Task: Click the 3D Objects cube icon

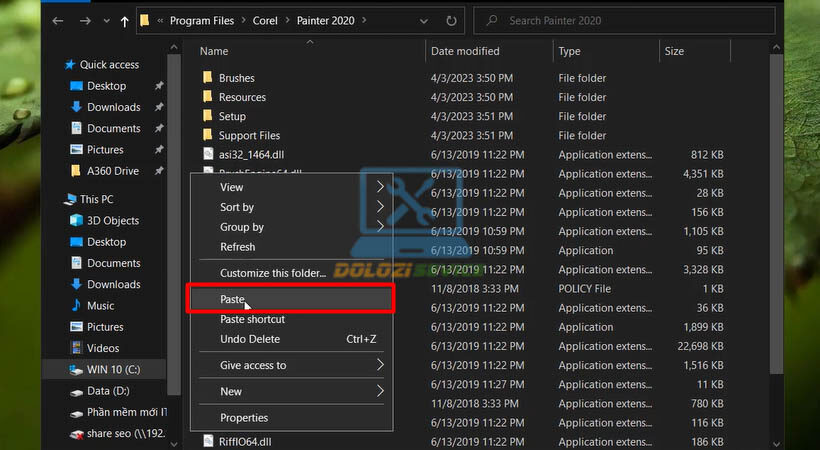Action: pos(76,220)
